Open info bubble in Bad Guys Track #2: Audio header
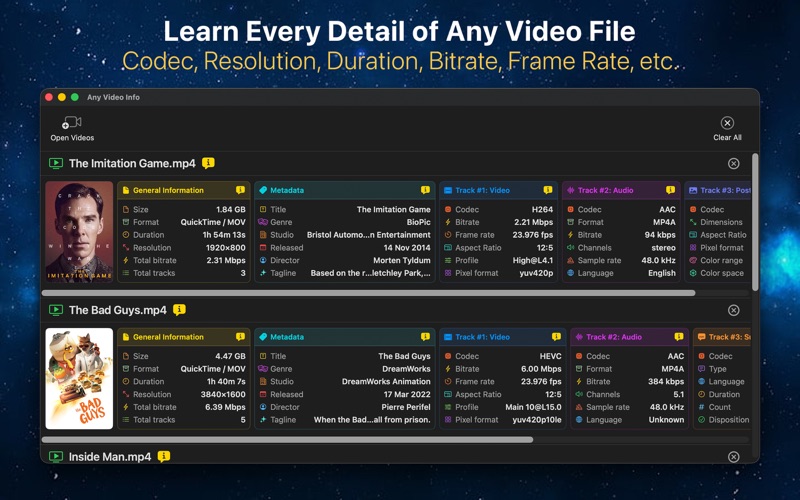The image size is (800, 500). (x=679, y=337)
